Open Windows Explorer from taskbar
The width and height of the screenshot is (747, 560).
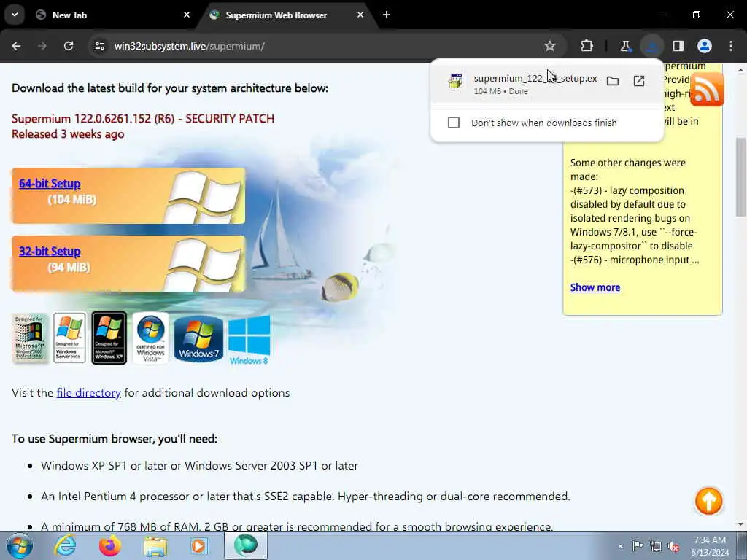tap(156, 545)
